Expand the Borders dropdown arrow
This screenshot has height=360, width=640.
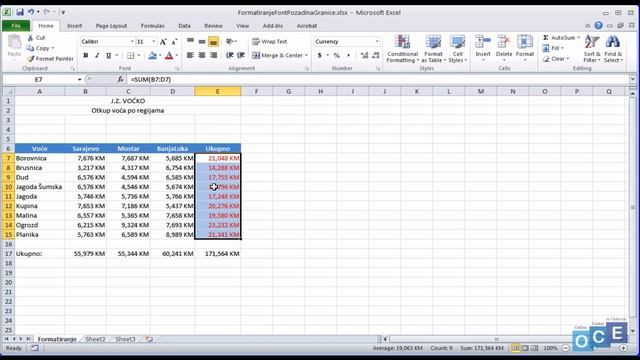[139, 55]
